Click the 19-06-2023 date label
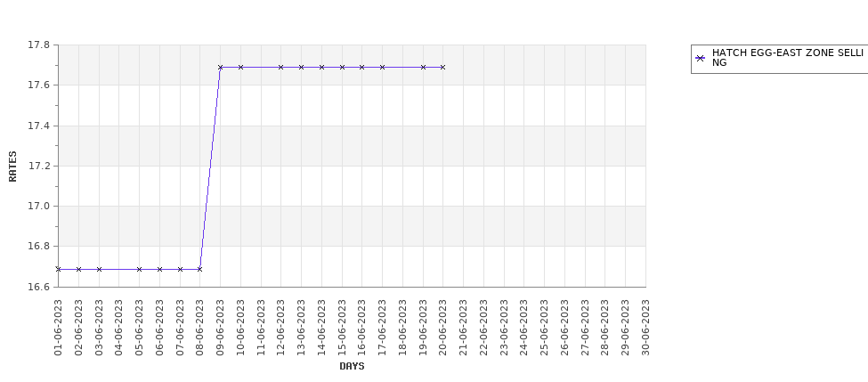The image size is (868, 382). click(423, 327)
